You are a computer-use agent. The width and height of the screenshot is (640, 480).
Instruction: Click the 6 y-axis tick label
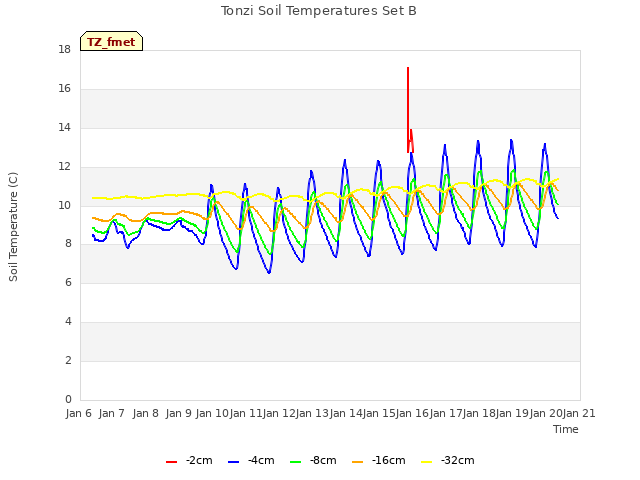(x=68, y=282)
